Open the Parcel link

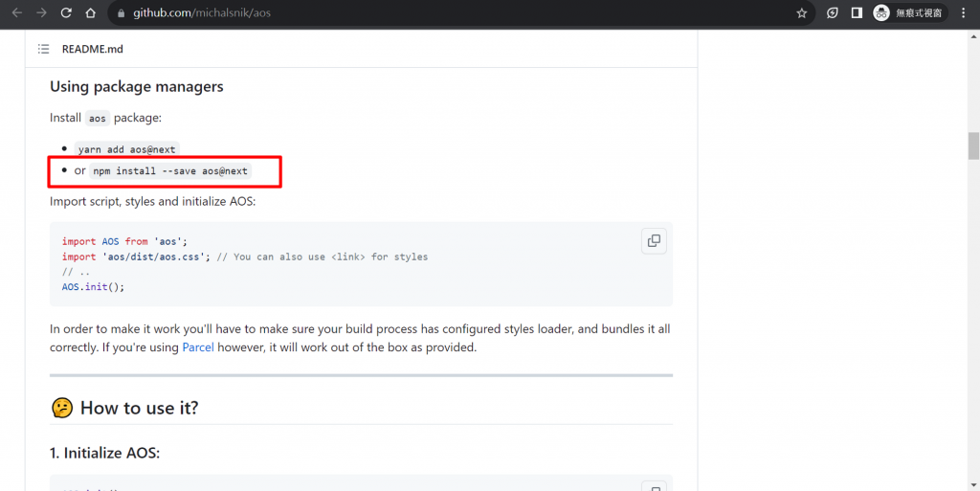pyautogui.click(x=198, y=347)
